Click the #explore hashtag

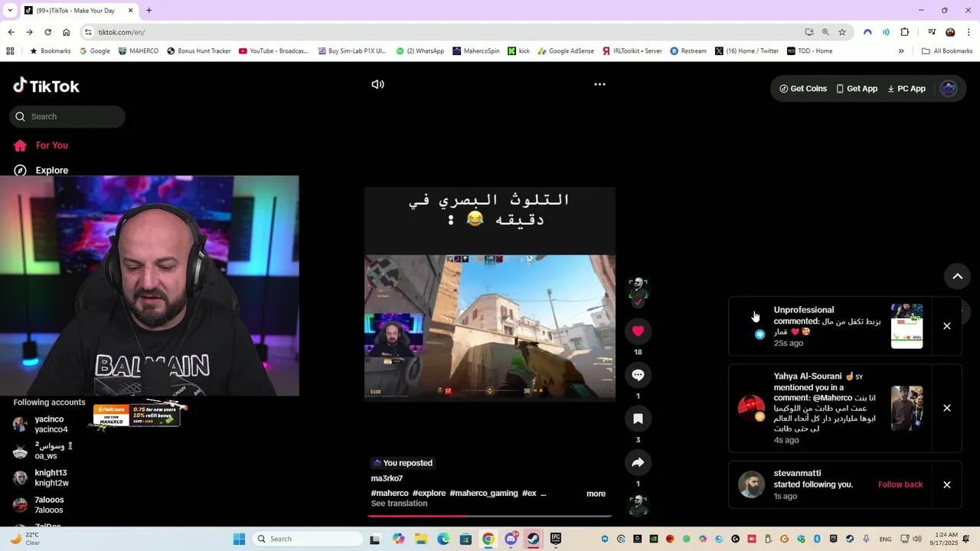pos(429,494)
